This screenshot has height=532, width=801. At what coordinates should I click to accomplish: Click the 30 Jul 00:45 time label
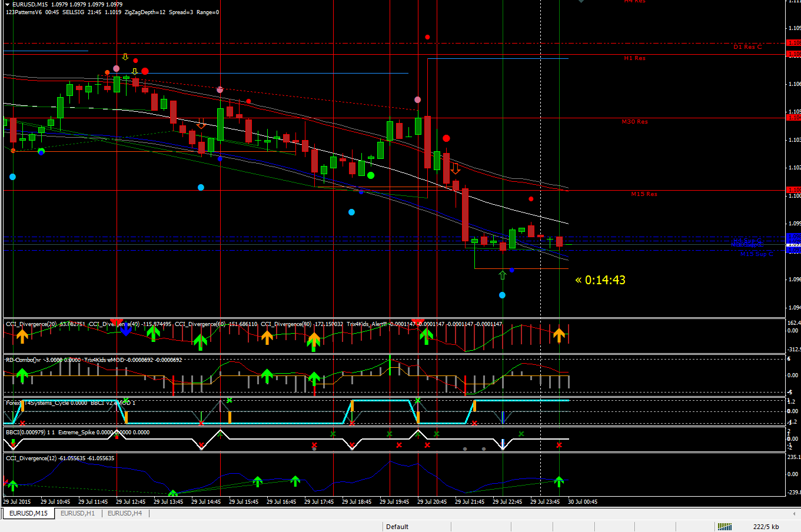point(583,502)
